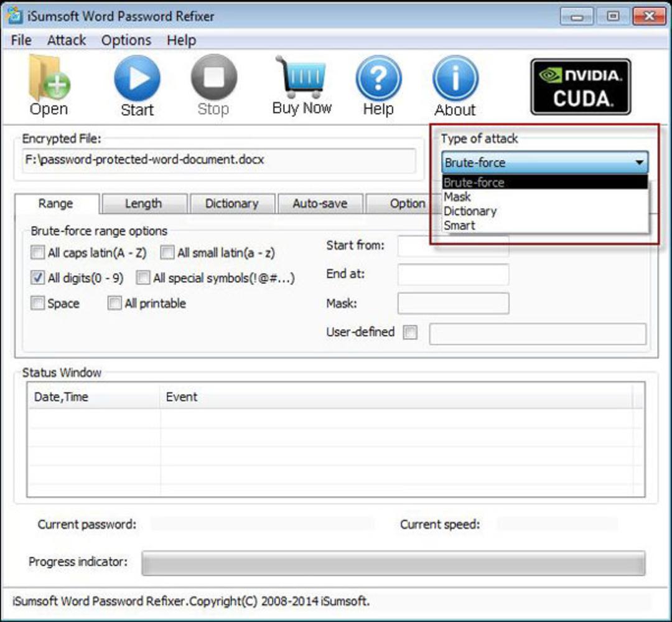The width and height of the screenshot is (672, 622).
Task: Click the NVIDIA CUDA badge
Action: (x=581, y=87)
